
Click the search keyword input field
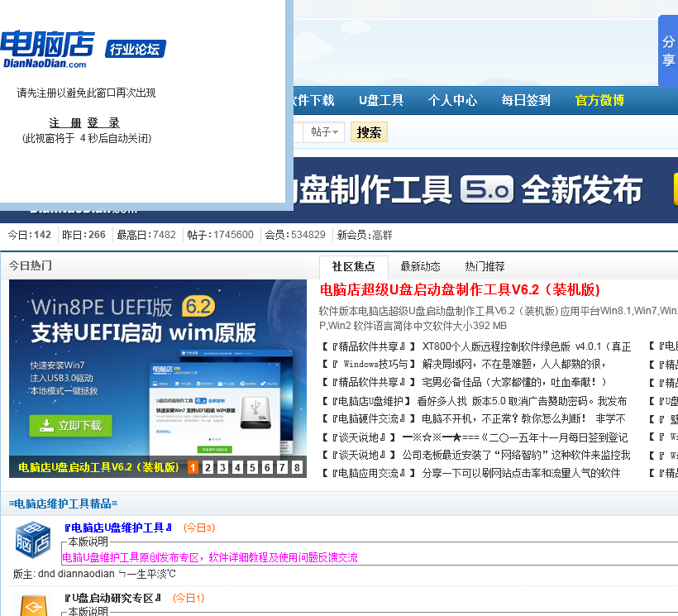coord(298,131)
